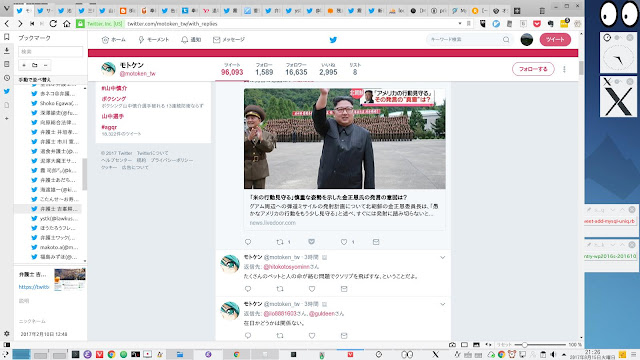Open Twitter Notifications
This screenshot has width=640, height=360.
click(x=191, y=40)
